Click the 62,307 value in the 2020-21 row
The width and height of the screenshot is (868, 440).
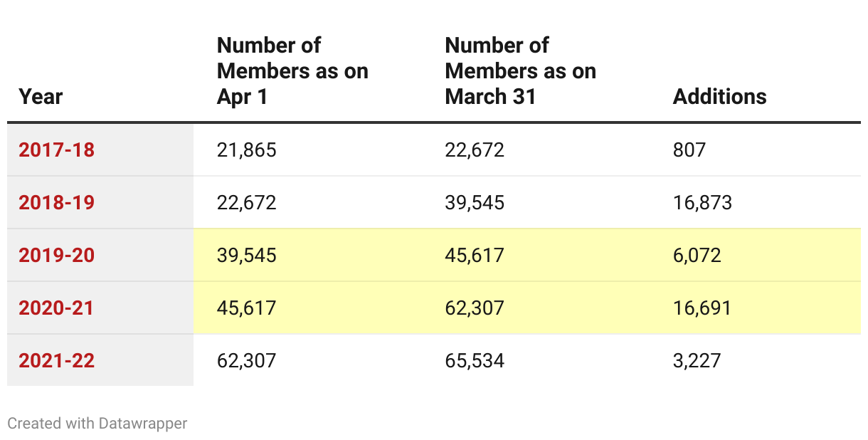[475, 308]
